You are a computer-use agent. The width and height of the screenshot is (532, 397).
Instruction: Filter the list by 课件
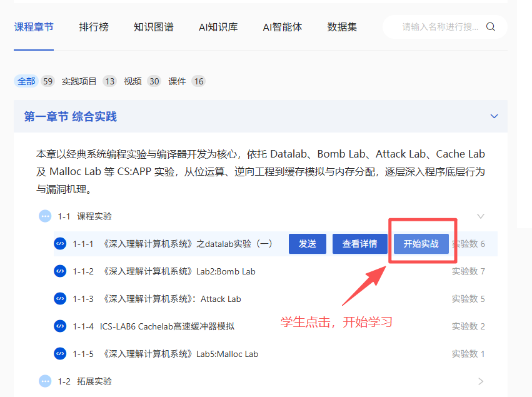tap(177, 81)
